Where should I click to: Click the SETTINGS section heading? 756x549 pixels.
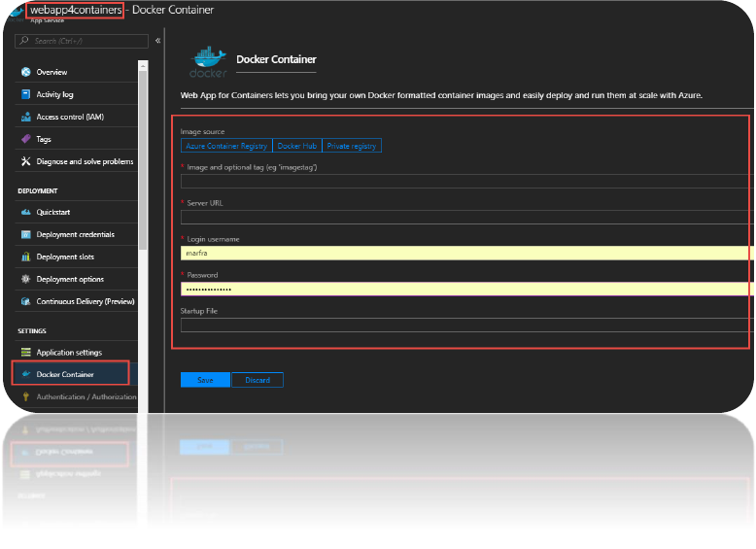point(32,330)
